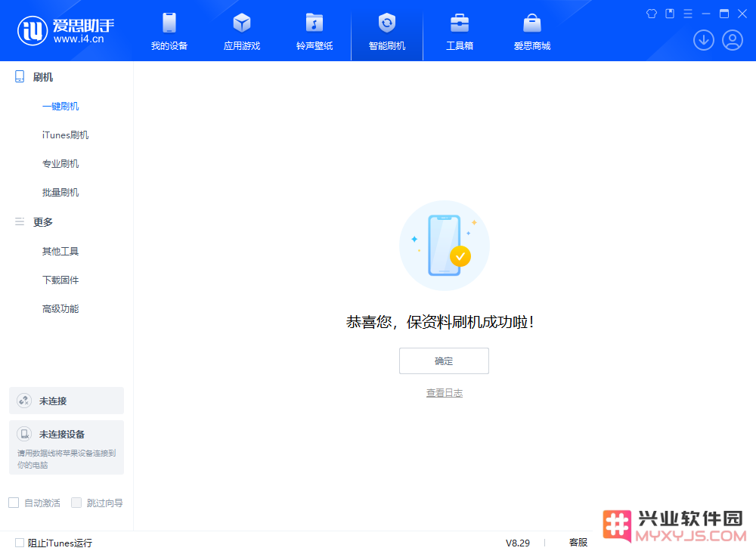The height and width of the screenshot is (554, 756).
Task: Open 高级功能 in sidebar
Action: pyautogui.click(x=60, y=309)
